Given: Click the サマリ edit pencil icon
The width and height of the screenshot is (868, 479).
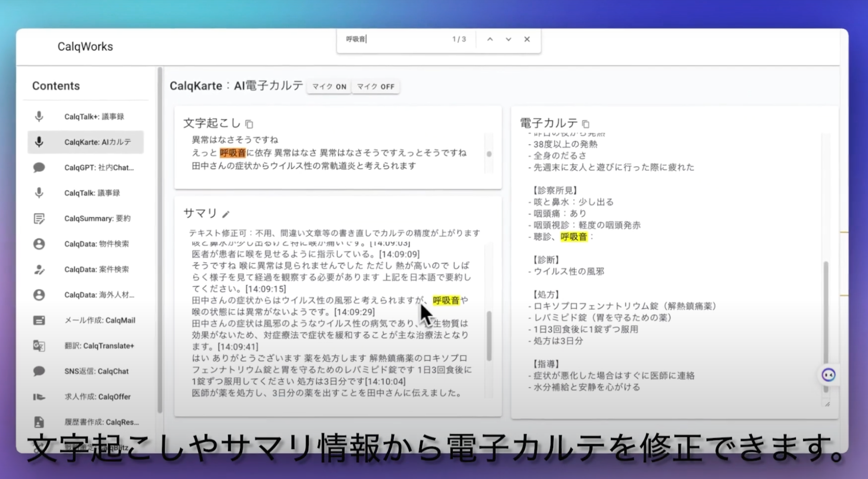Looking at the screenshot, I should point(226,214).
